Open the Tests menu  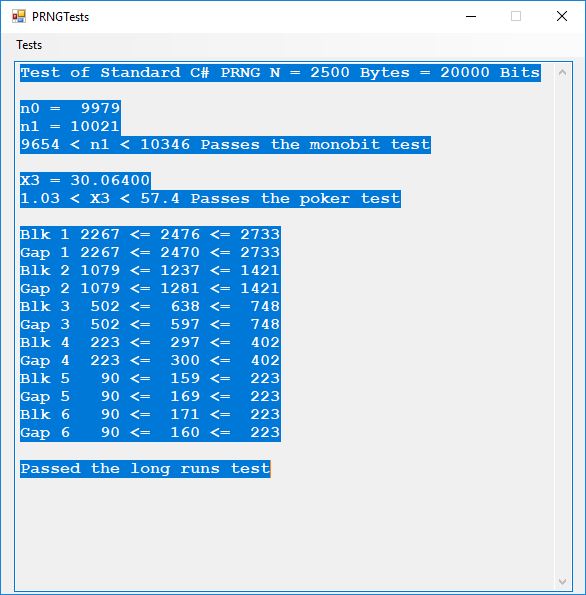point(29,45)
